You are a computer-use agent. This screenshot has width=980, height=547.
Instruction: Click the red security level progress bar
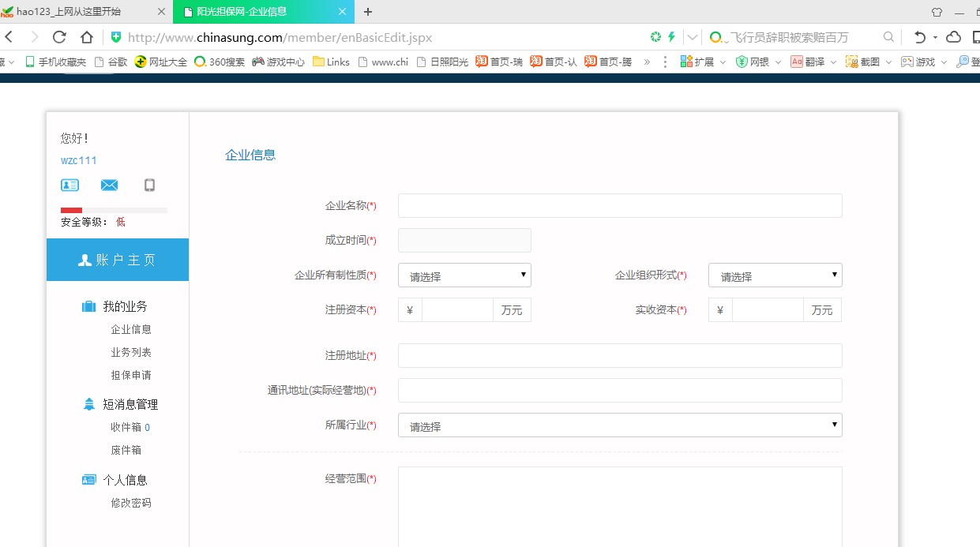pos(72,210)
